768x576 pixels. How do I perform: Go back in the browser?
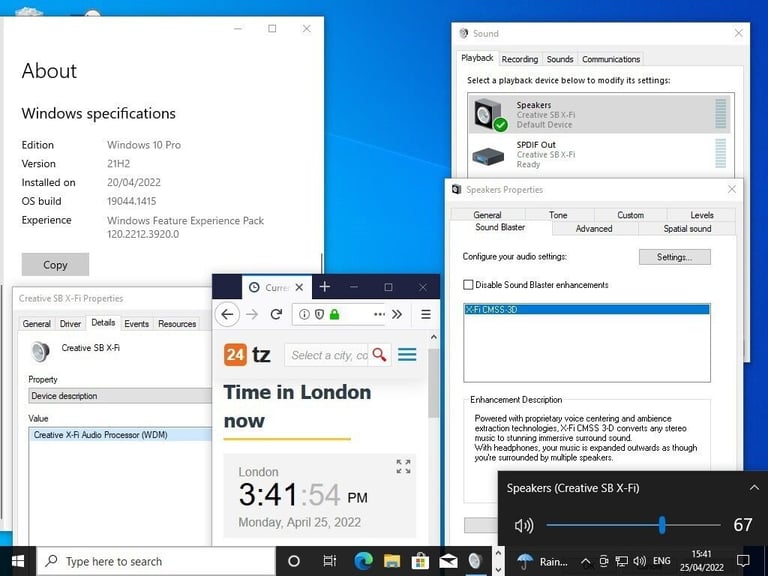coord(227,314)
